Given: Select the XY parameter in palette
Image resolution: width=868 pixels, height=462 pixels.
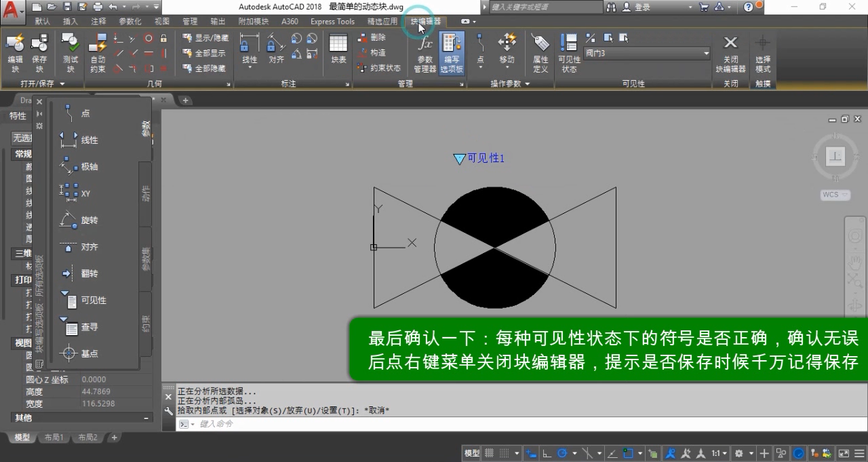Looking at the screenshot, I should click(76, 193).
